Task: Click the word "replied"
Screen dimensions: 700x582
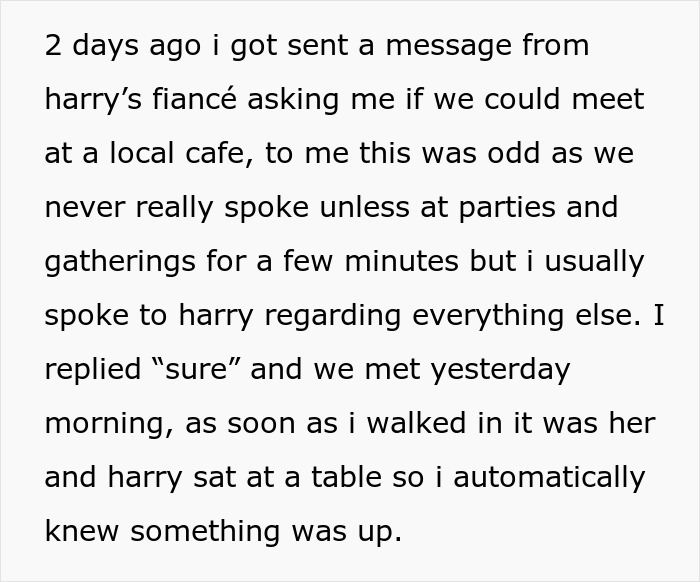Action: coord(92,369)
